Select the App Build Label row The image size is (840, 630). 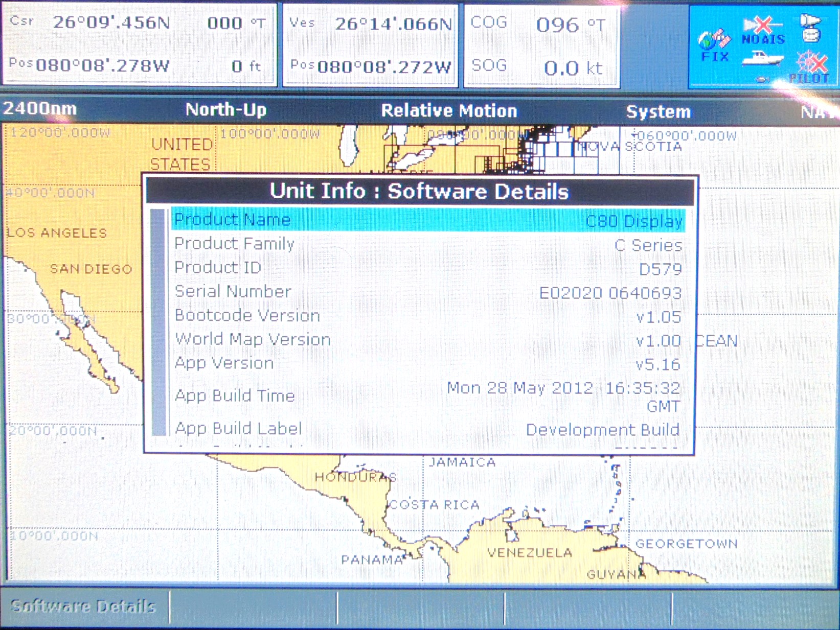(428, 429)
